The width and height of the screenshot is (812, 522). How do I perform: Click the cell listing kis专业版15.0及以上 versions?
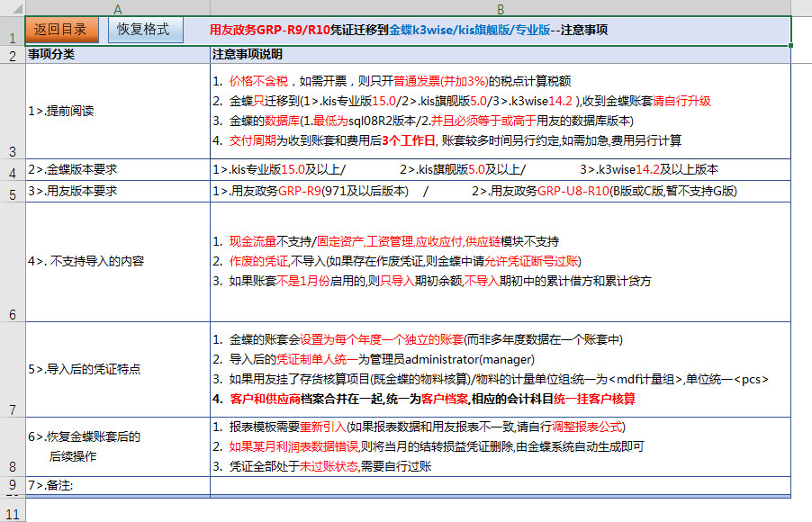[501, 169]
